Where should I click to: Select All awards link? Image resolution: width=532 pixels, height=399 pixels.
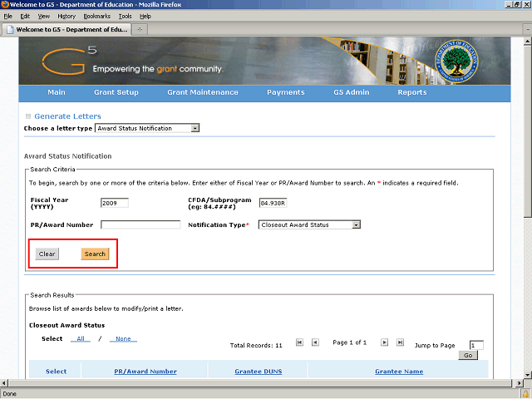(x=81, y=338)
